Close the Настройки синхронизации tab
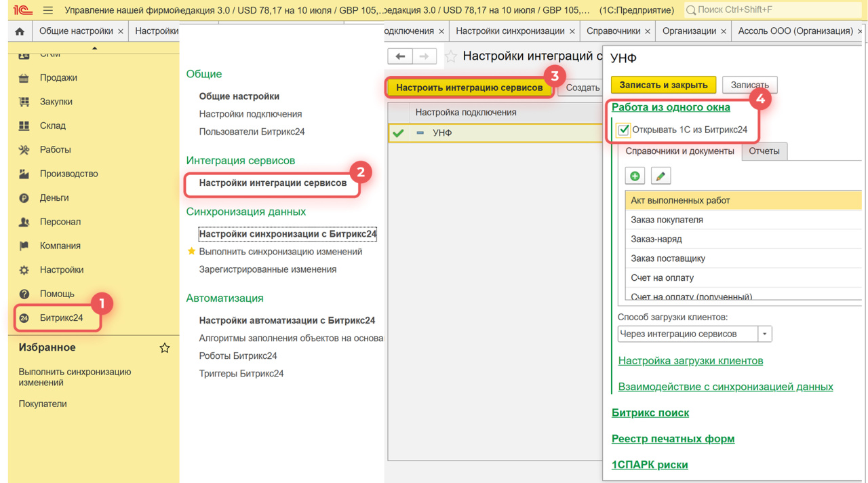 (x=572, y=31)
